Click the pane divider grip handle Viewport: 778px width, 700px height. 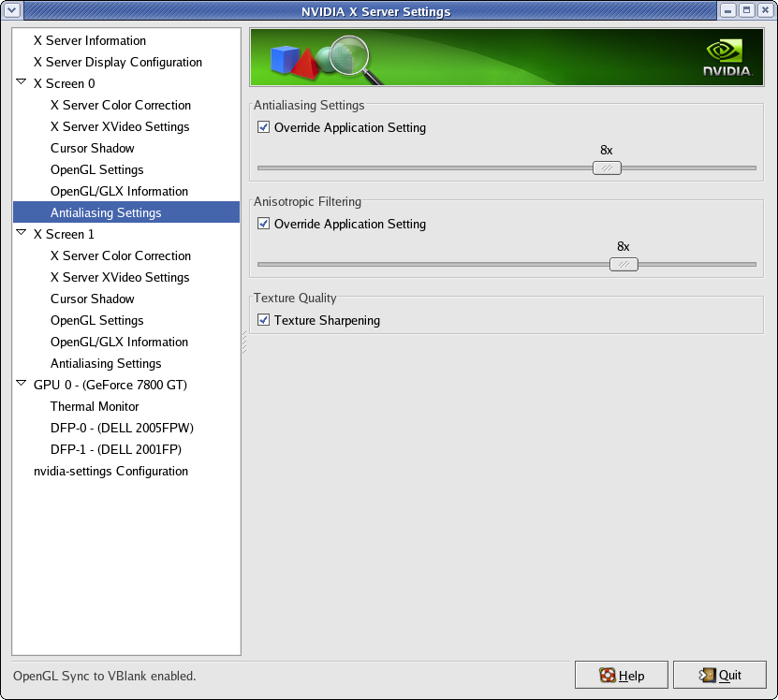point(244,343)
